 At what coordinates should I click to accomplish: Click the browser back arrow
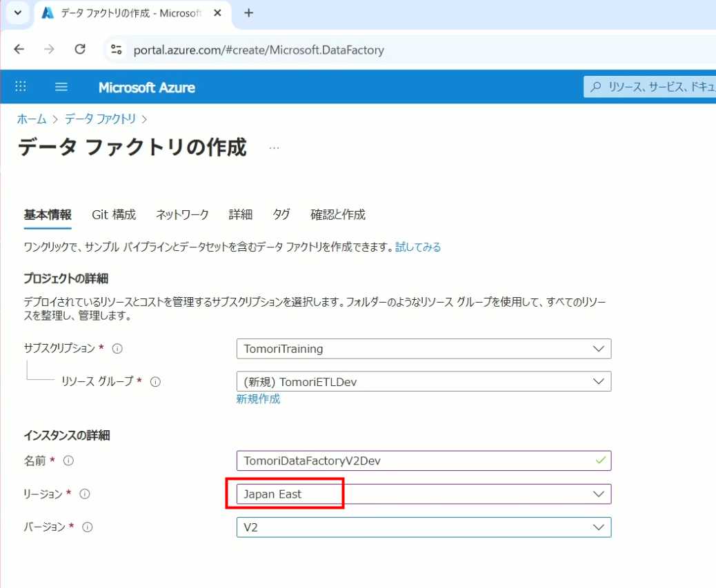[x=19, y=49]
